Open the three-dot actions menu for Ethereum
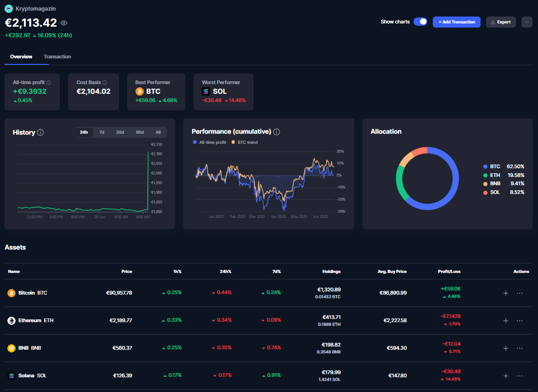 tap(520, 320)
